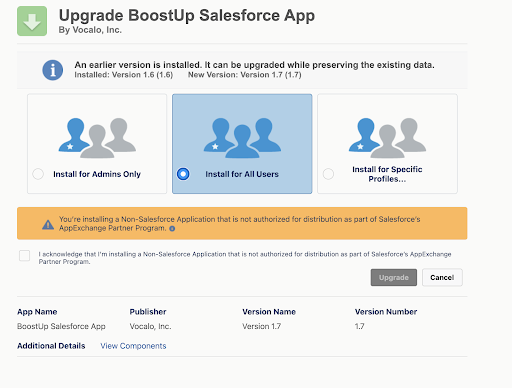The image size is (512, 388).
Task: Click the 1.7 version number value
Action: click(x=360, y=326)
